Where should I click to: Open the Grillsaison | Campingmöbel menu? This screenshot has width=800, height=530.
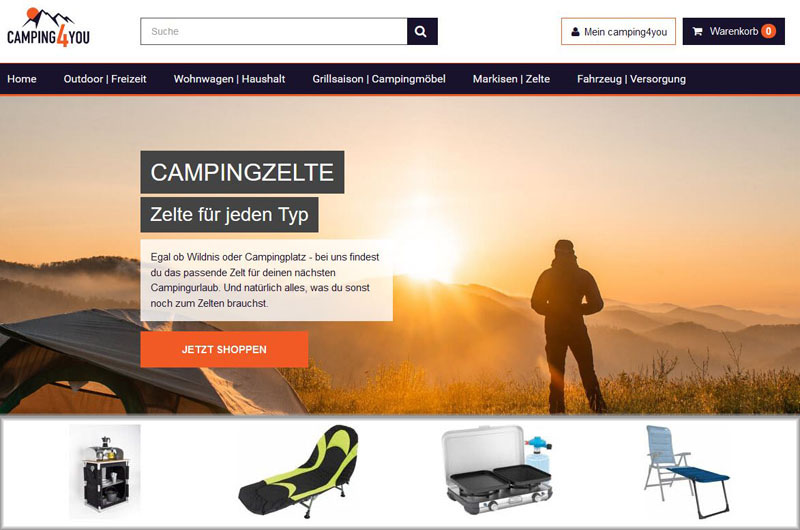[x=379, y=79]
